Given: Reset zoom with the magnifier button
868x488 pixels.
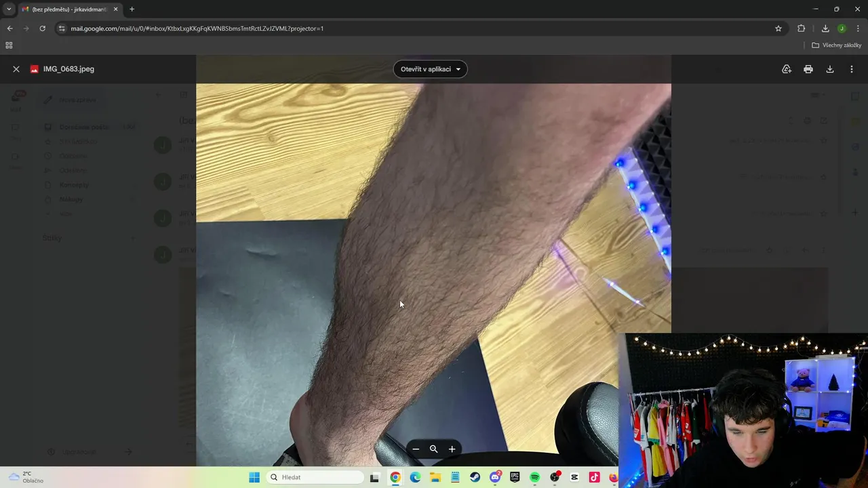Looking at the screenshot, I should [434, 449].
